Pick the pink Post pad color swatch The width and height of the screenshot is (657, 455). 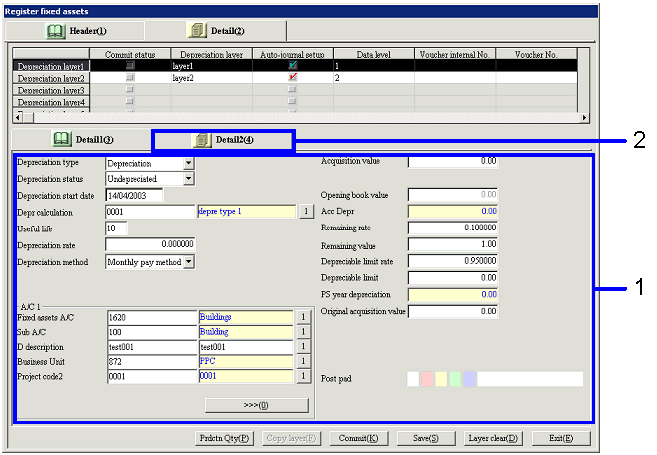pos(428,380)
